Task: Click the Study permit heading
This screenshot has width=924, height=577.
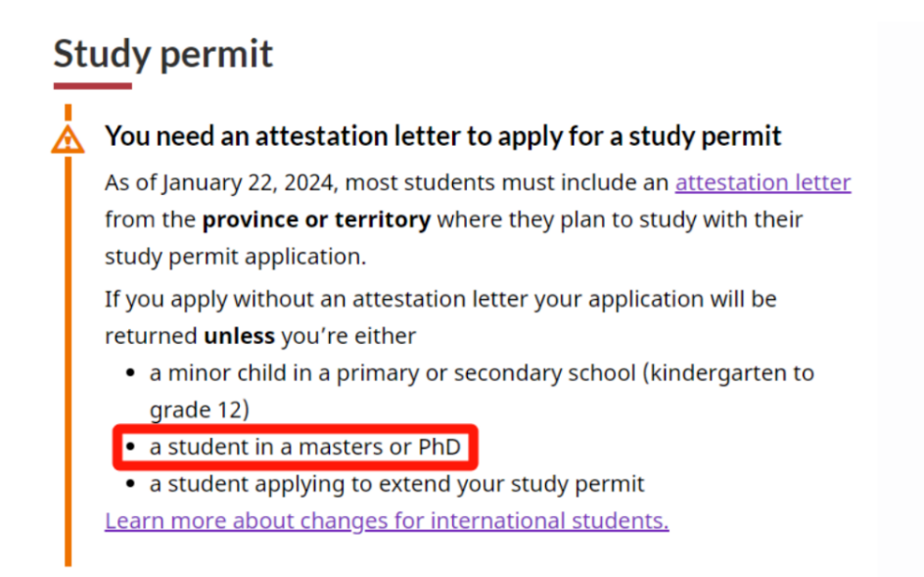Action: [163, 54]
